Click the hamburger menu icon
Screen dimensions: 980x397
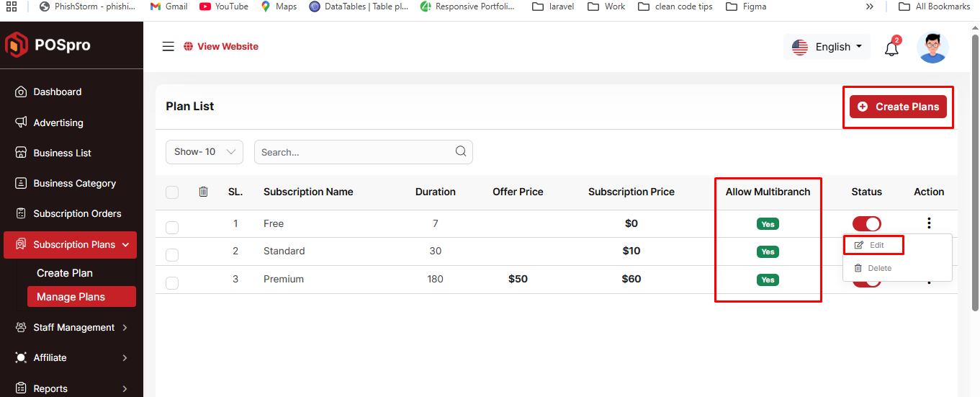tap(168, 47)
